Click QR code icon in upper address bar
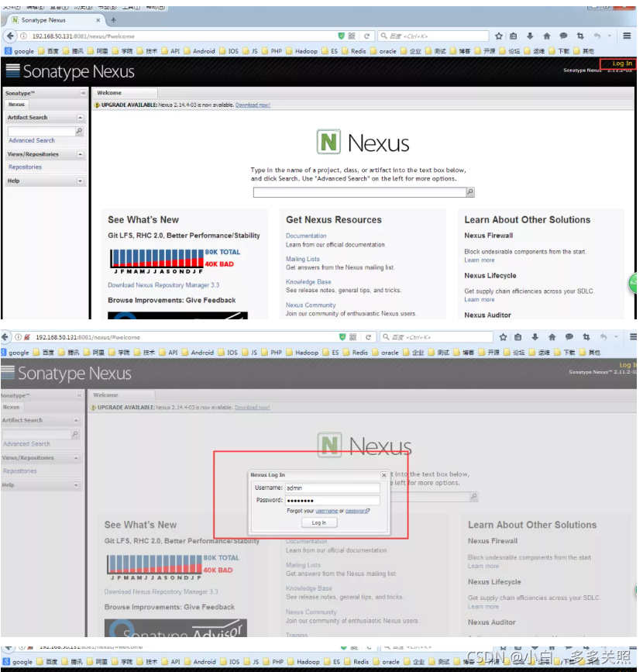 click(352, 36)
